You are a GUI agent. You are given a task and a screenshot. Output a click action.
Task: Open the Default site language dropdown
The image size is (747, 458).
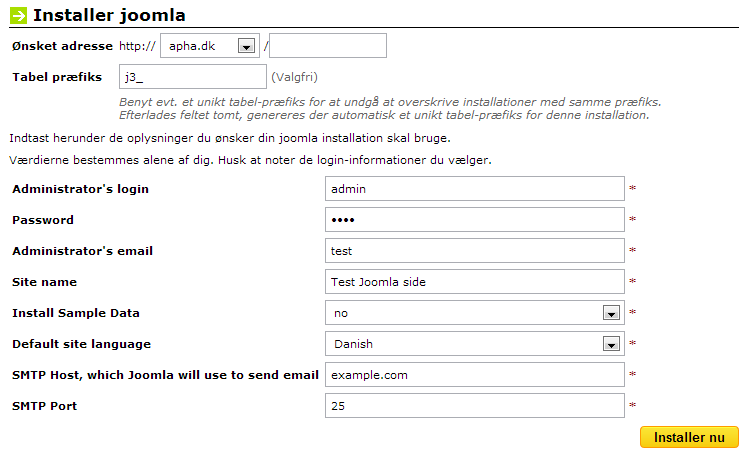tap(474, 344)
